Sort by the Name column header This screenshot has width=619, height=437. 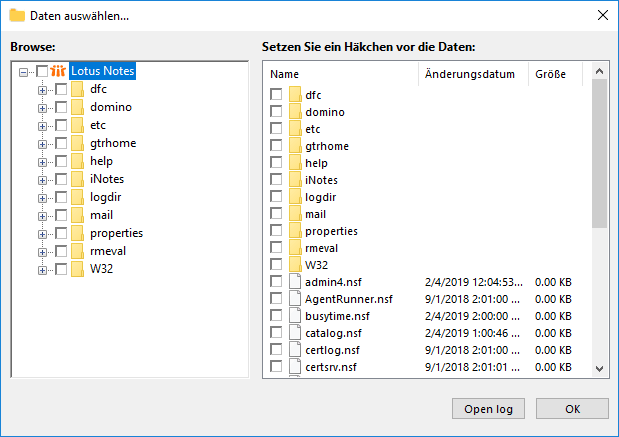tap(341, 74)
